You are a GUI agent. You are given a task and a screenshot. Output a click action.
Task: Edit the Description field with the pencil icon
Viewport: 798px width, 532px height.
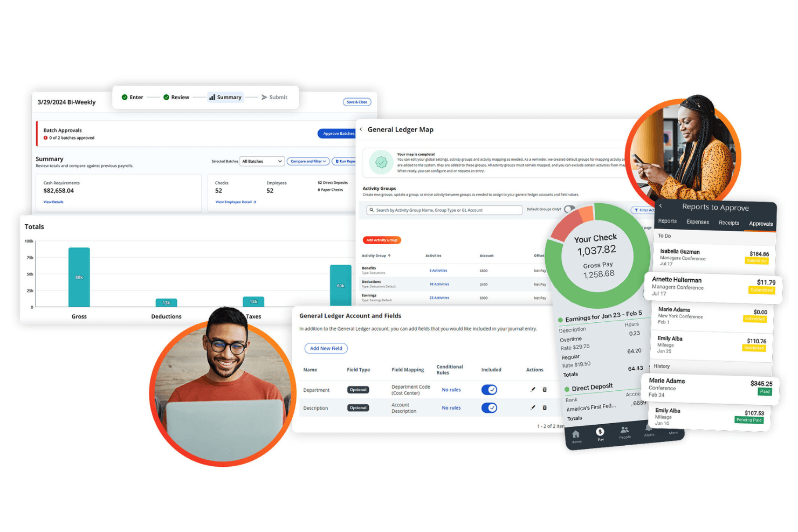coord(533,407)
